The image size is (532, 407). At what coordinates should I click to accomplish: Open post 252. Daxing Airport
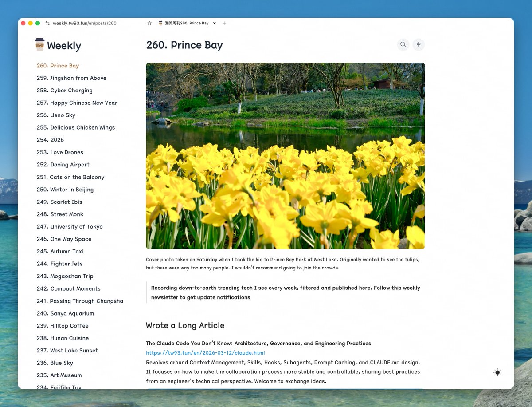pos(63,165)
